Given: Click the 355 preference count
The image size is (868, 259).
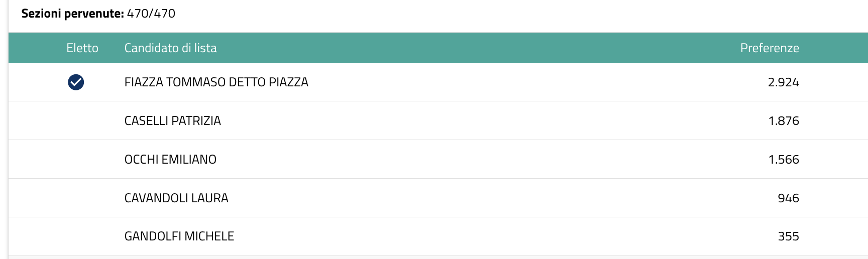Looking at the screenshot, I should coord(788,236).
